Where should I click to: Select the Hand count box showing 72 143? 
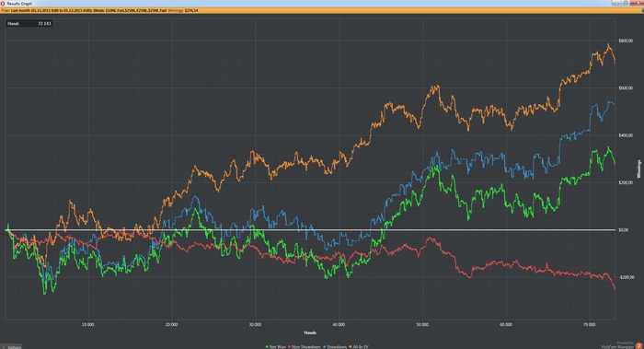[29, 23]
